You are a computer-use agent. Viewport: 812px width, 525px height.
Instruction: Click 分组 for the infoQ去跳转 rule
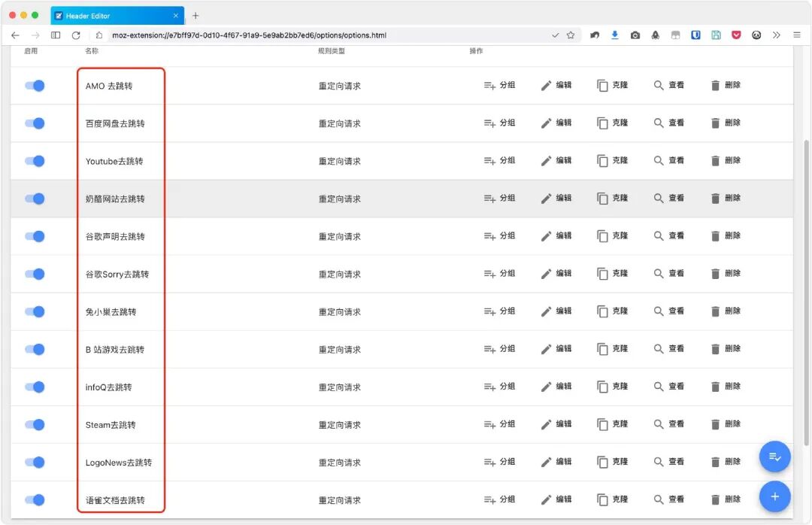click(499, 386)
